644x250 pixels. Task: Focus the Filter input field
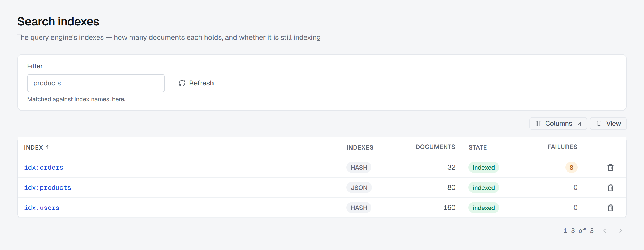coord(96,83)
